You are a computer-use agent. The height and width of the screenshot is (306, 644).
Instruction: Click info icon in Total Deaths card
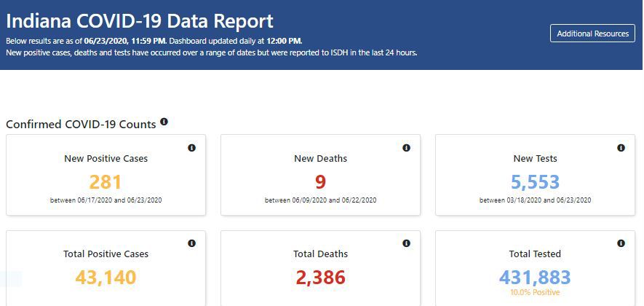pos(406,243)
